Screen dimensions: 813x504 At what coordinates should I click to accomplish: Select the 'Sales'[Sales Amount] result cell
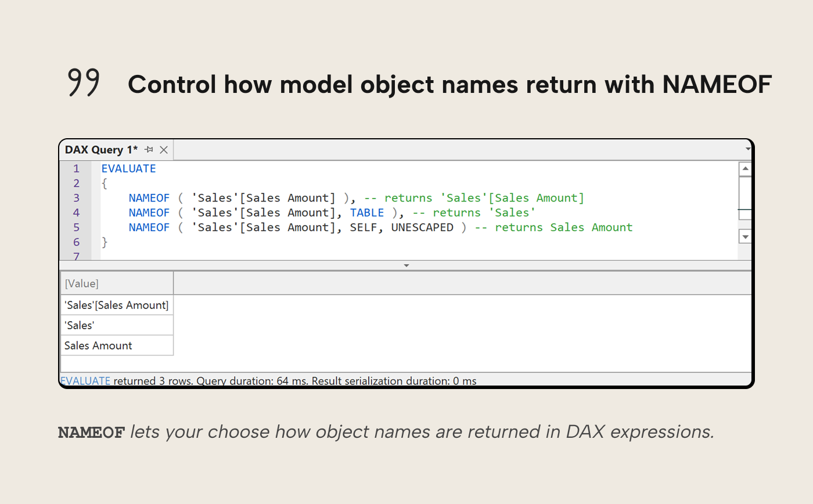coord(117,305)
